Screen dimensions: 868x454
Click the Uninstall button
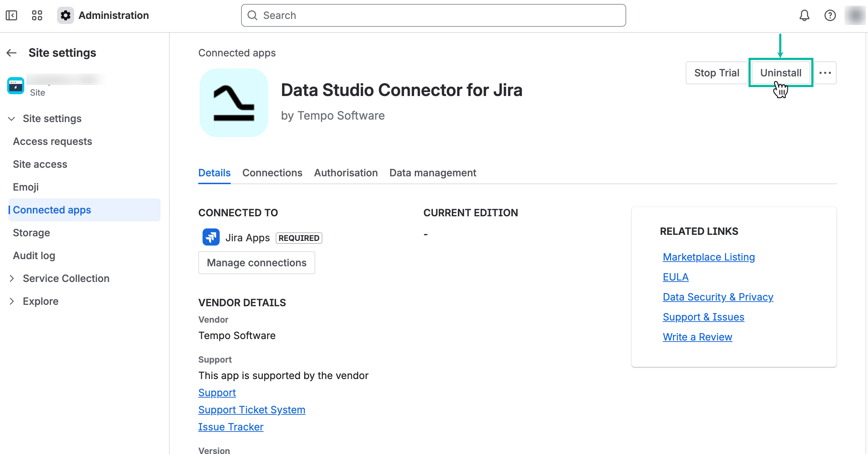(x=781, y=73)
